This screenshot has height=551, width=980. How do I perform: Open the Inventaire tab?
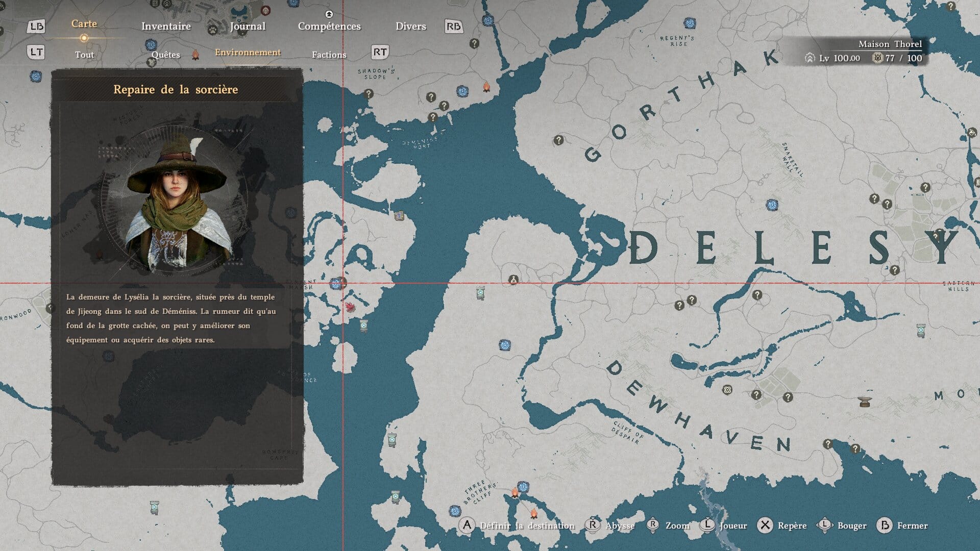[166, 27]
